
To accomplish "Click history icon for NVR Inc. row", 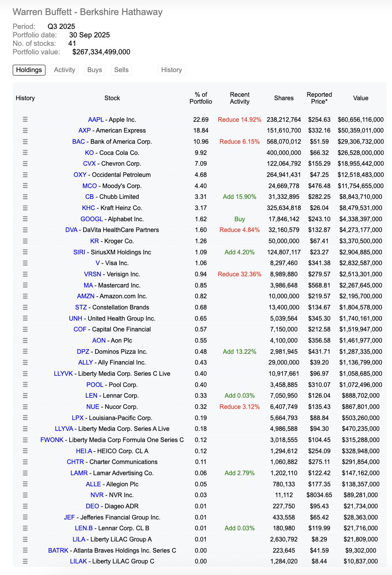I will click(25, 495).
